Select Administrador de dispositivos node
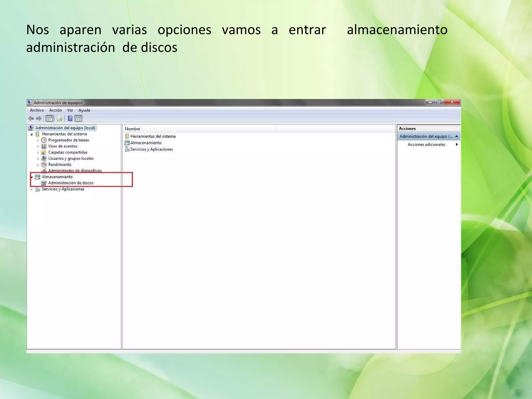Screen dimensions: 532x399 (75, 171)
